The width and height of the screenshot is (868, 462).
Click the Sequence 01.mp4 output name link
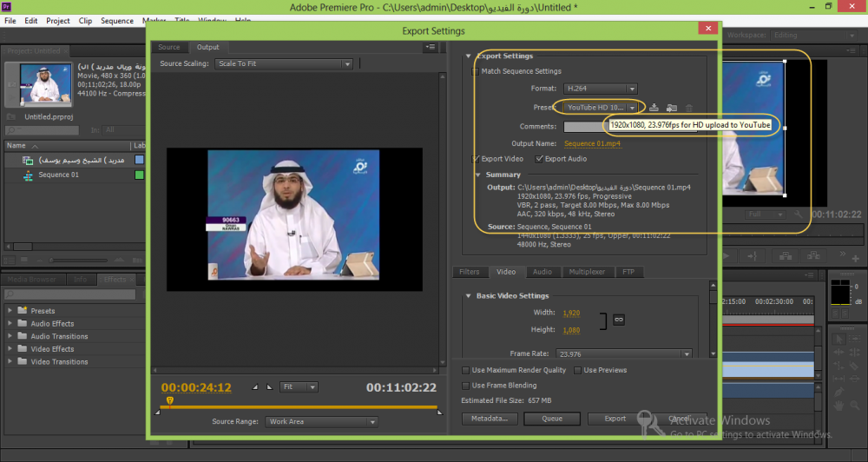593,143
